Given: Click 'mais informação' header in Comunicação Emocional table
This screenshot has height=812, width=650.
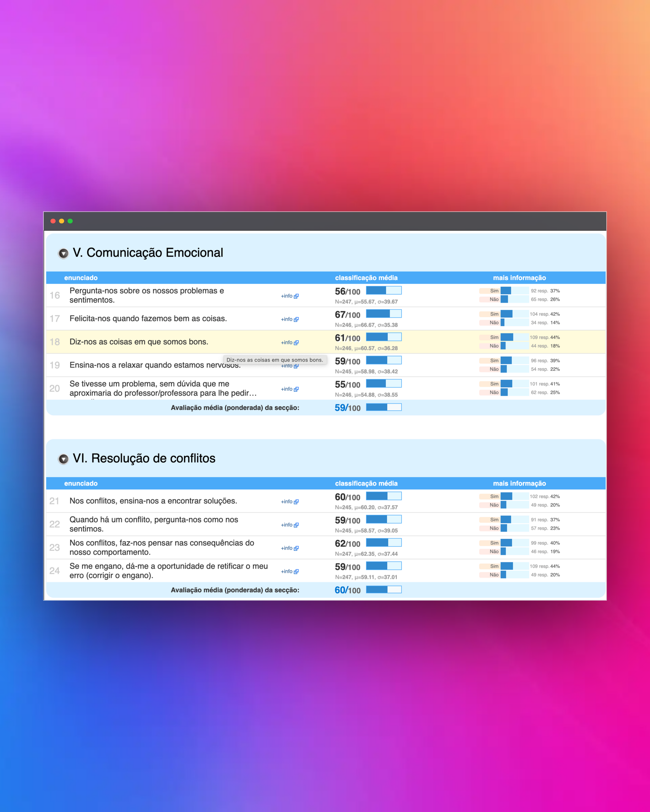Looking at the screenshot, I should tap(519, 278).
